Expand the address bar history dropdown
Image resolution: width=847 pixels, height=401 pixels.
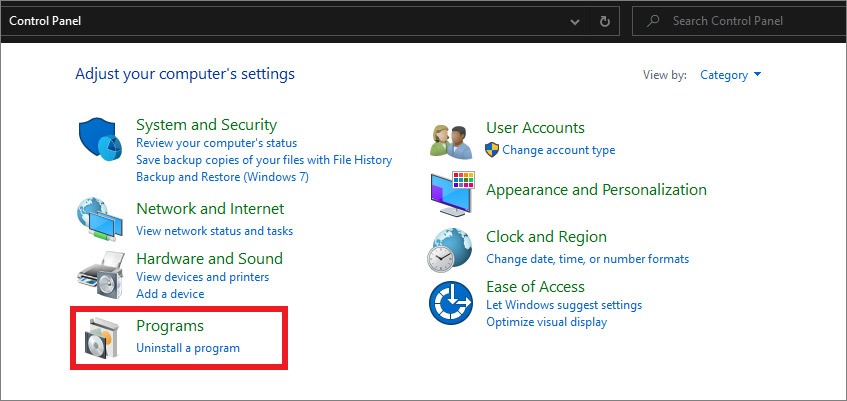tap(575, 22)
